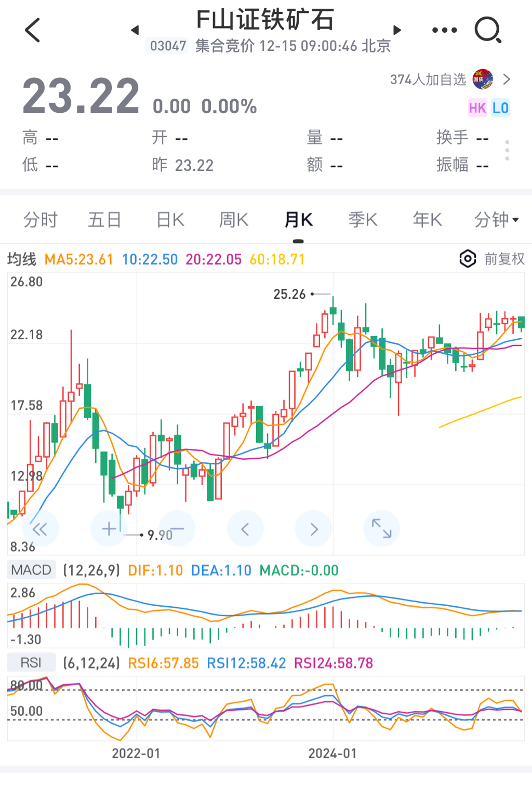Viewport: 532px width, 785px height.
Task: Switch to the 日K tab
Action: click(170, 220)
